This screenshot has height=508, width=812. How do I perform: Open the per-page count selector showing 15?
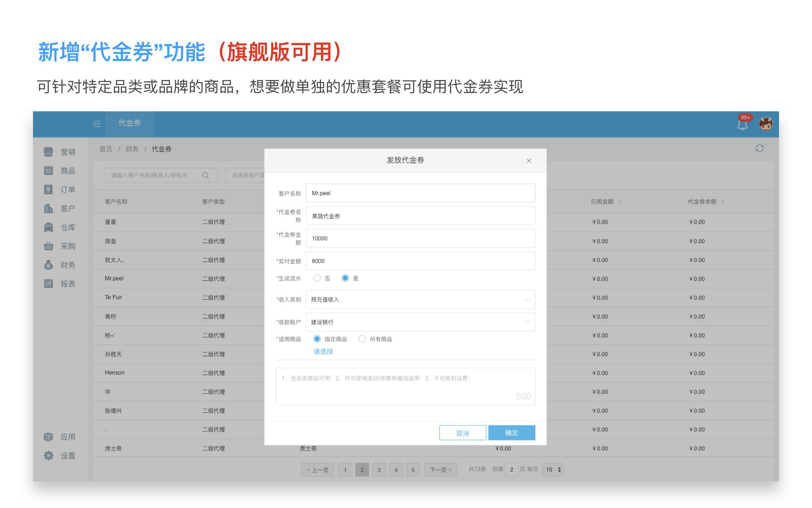(553, 469)
